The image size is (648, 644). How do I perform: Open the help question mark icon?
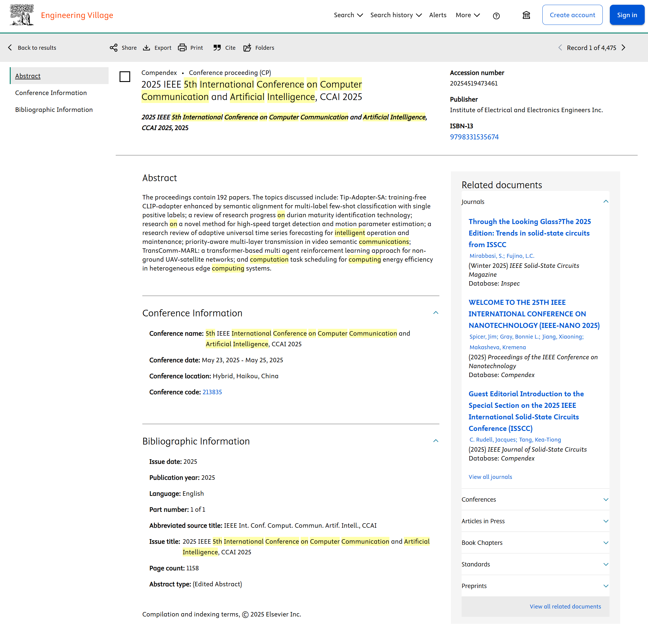[496, 15]
